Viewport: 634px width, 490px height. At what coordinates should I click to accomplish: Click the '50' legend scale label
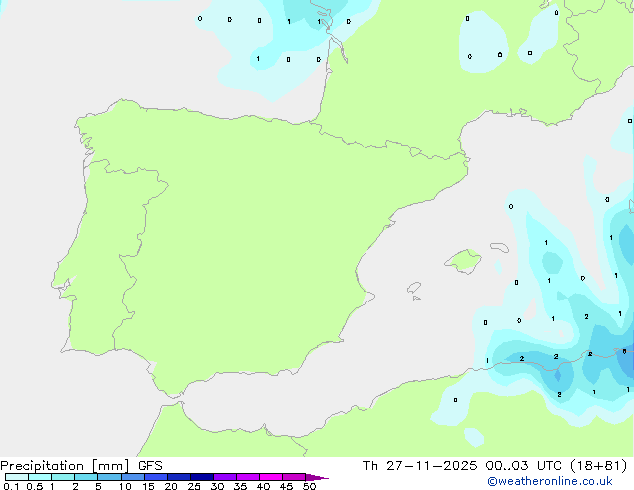[x=309, y=486]
